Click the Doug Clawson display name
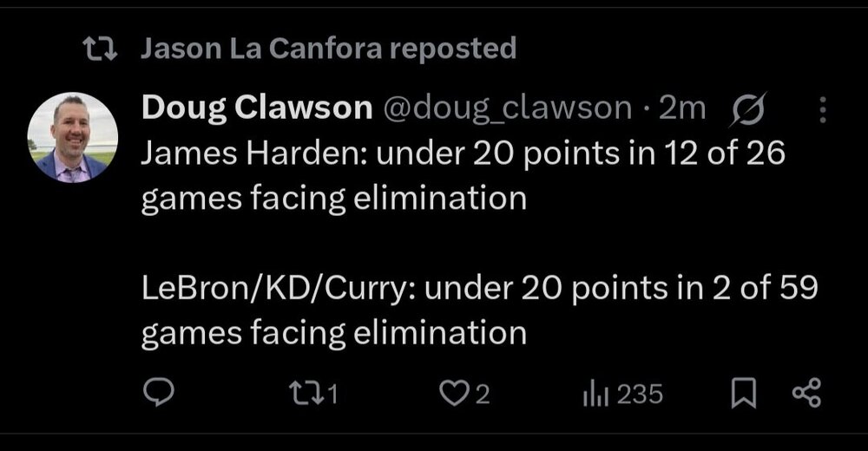Viewport: 868px width, 451px height. pos(256,108)
